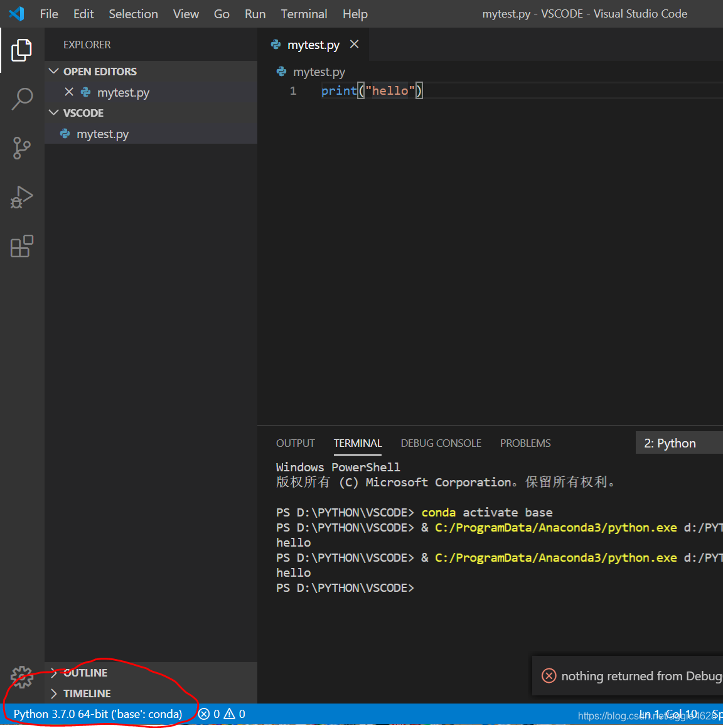Open the Run and Debug view icon
This screenshot has height=728, width=723.
(21, 197)
